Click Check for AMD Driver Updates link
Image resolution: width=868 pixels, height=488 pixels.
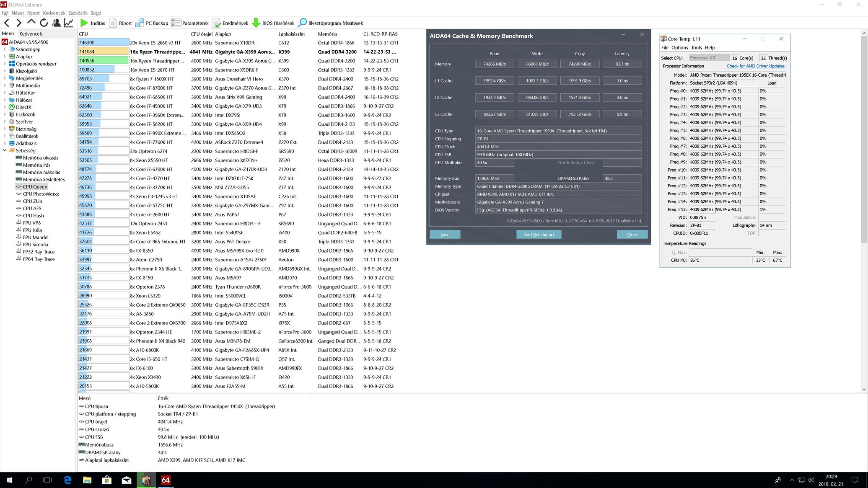point(755,66)
